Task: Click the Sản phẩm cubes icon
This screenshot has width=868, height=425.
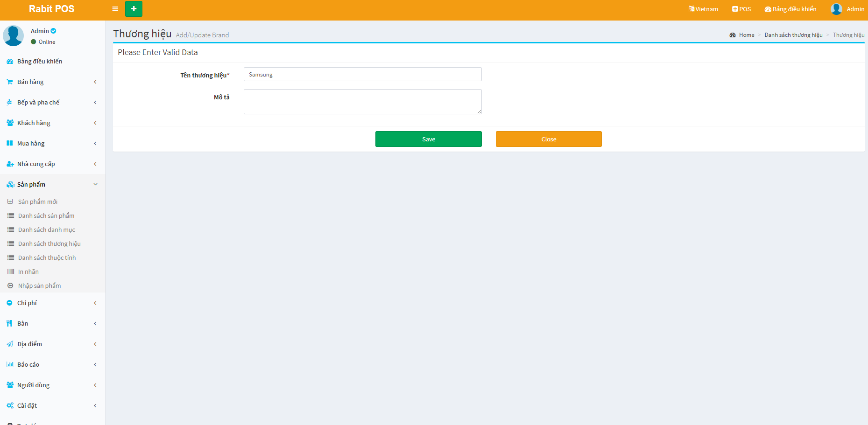Action: click(x=10, y=185)
